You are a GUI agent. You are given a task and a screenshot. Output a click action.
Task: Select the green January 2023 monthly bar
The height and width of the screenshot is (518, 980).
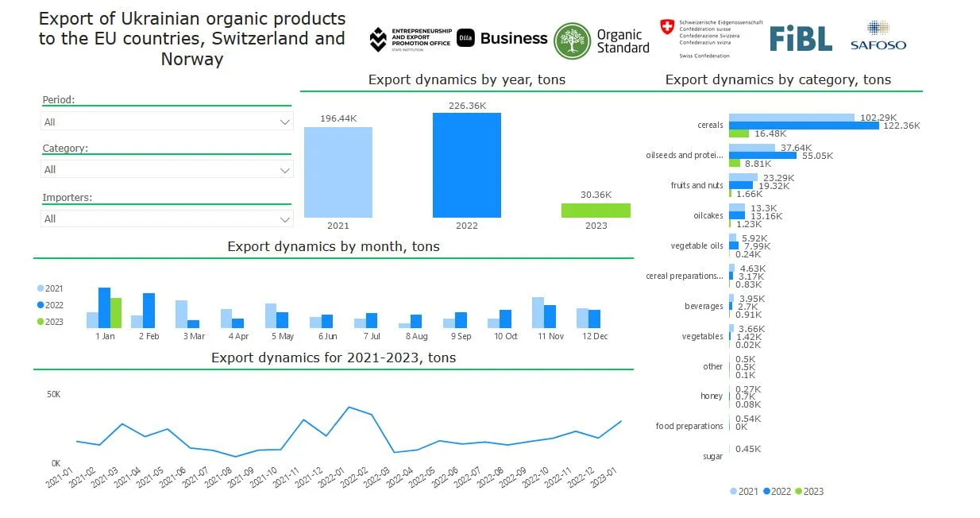coord(116,313)
